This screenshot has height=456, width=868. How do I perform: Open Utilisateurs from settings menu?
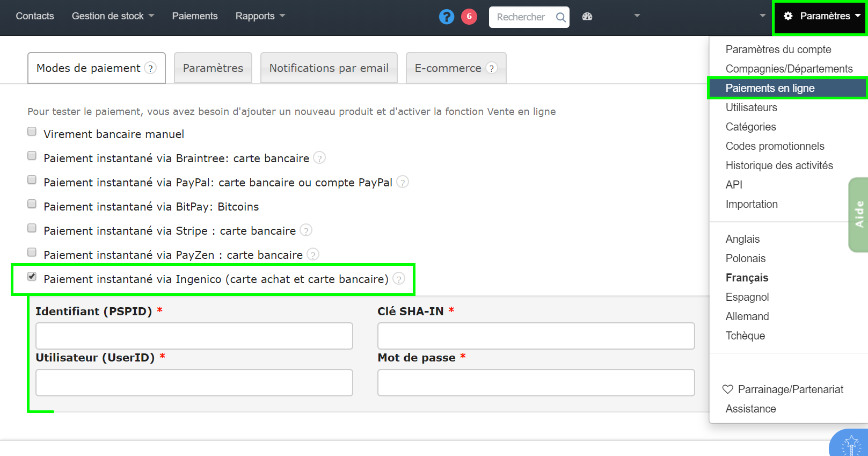[x=752, y=107]
